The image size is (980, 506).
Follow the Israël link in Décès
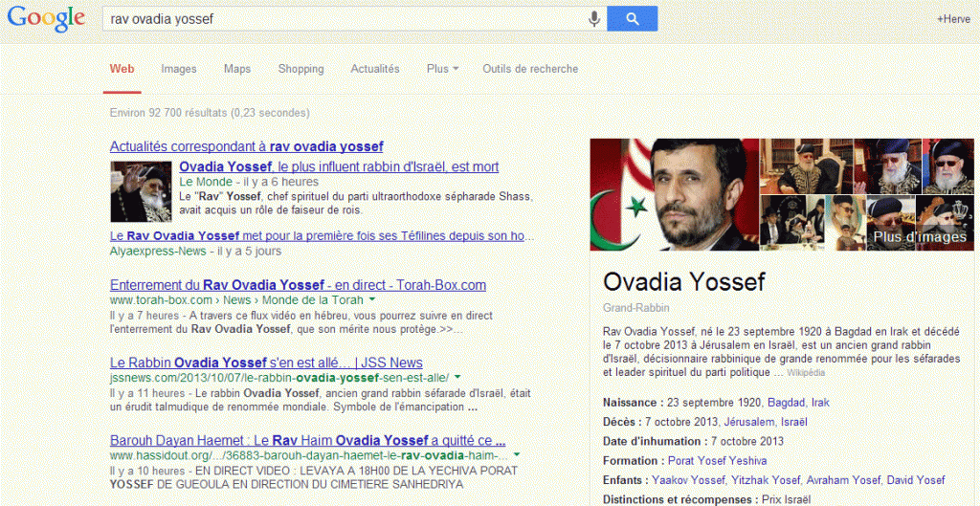coord(792,422)
